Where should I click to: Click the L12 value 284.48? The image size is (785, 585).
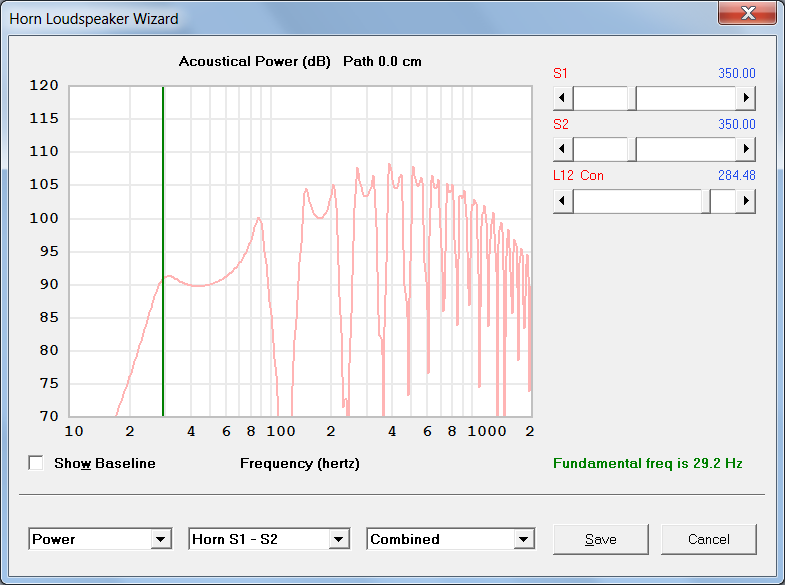click(x=736, y=176)
